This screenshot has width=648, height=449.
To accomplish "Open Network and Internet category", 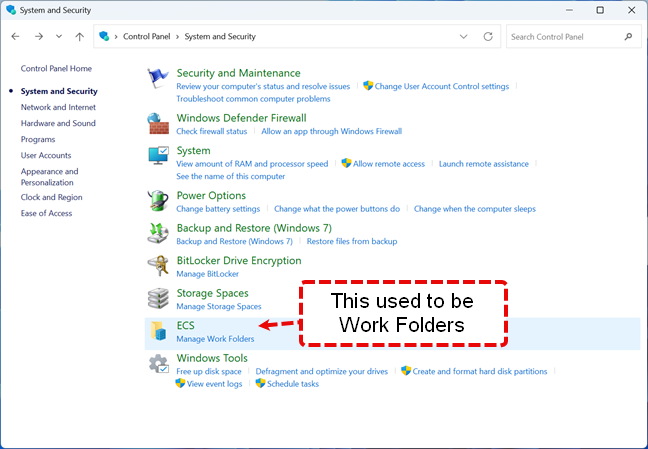I will click(x=58, y=107).
